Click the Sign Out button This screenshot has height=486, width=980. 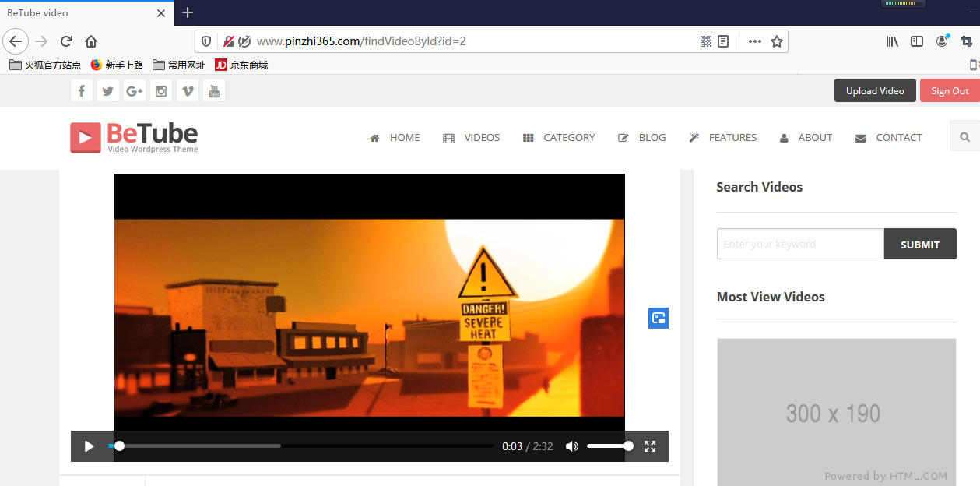pos(950,90)
